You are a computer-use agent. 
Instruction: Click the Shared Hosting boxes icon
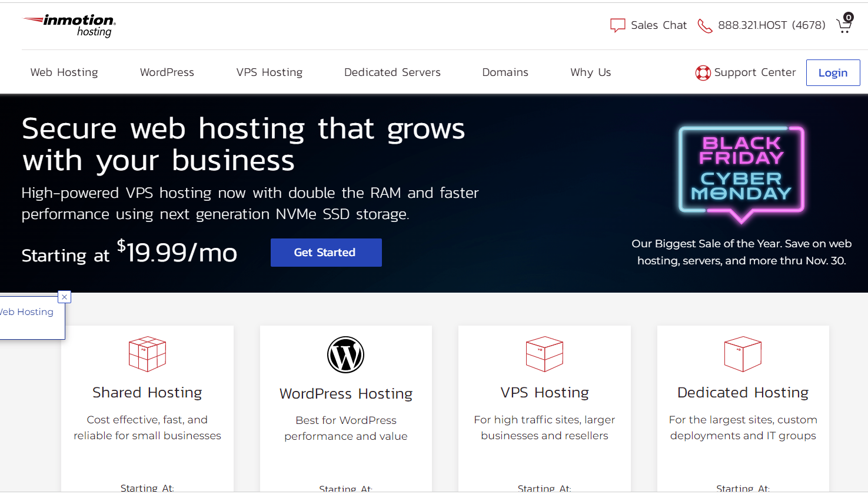(x=147, y=354)
